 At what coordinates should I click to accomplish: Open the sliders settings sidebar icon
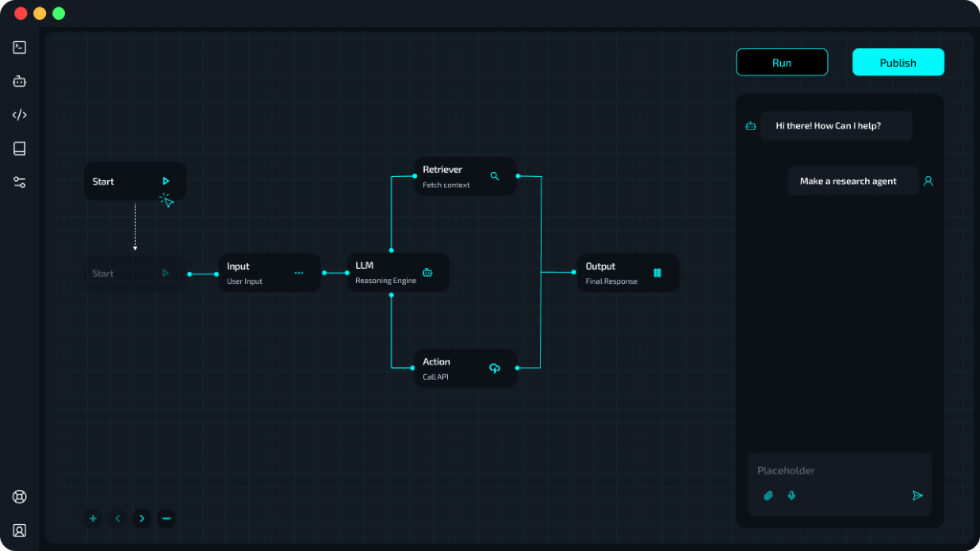click(x=20, y=182)
